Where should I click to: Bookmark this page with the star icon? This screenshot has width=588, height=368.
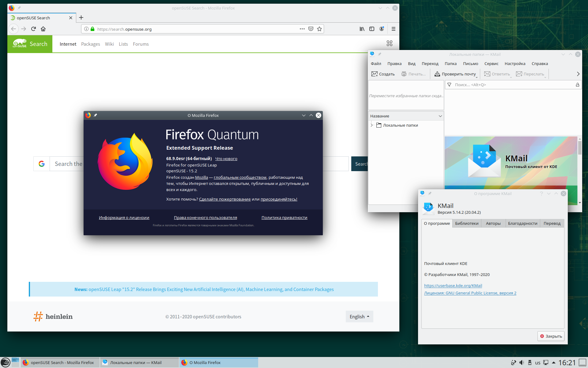click(319, 29)
